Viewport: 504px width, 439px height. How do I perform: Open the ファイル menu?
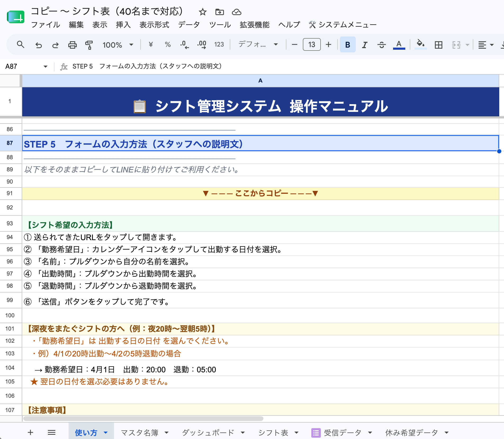[46, 25]
